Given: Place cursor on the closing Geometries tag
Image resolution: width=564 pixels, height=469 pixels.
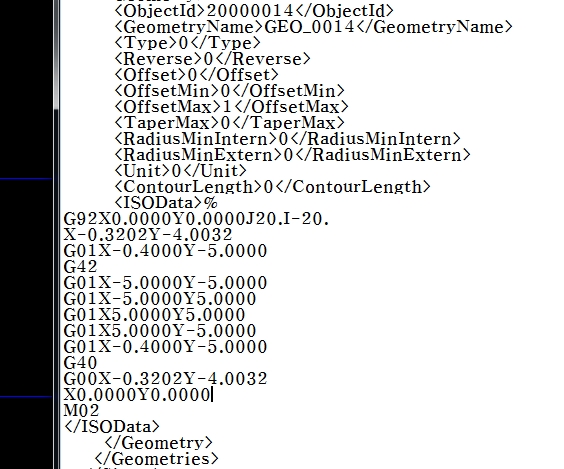Looking at the screenshot, I should [156, 459].
